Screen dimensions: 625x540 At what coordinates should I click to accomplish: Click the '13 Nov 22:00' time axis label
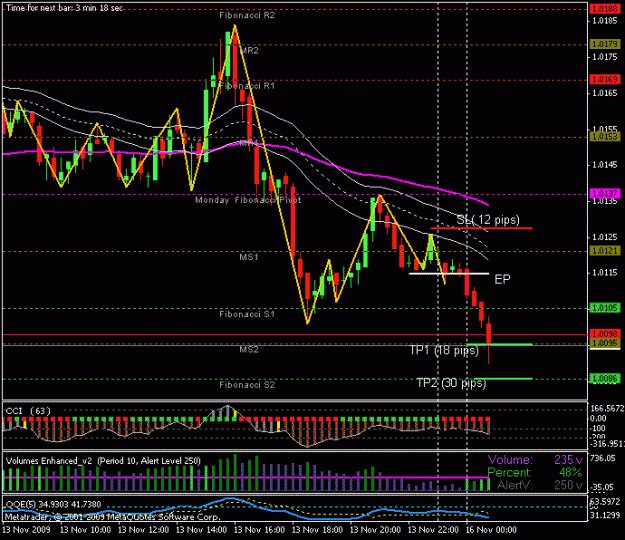[x=433, y=530]
